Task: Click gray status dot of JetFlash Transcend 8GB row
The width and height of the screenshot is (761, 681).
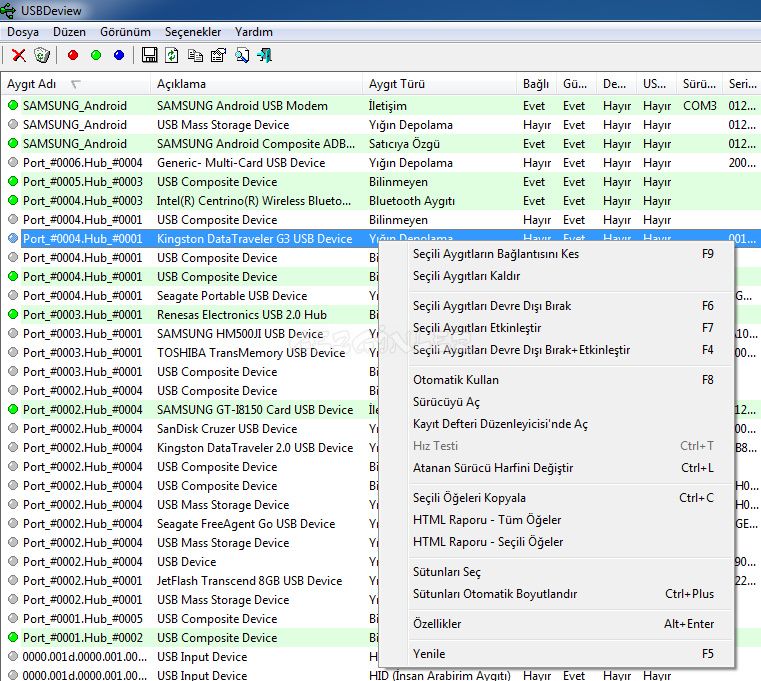Action: click(13, 580)
